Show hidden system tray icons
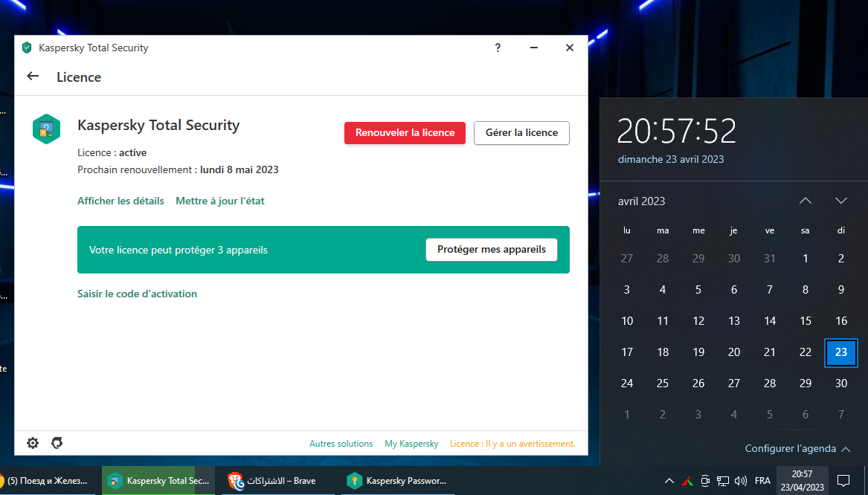 click(669, 481)
